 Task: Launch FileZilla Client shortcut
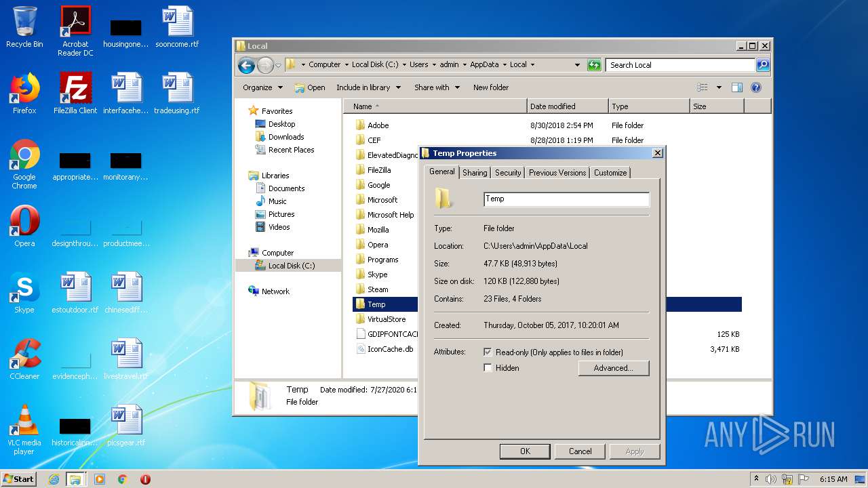point(75,94)
